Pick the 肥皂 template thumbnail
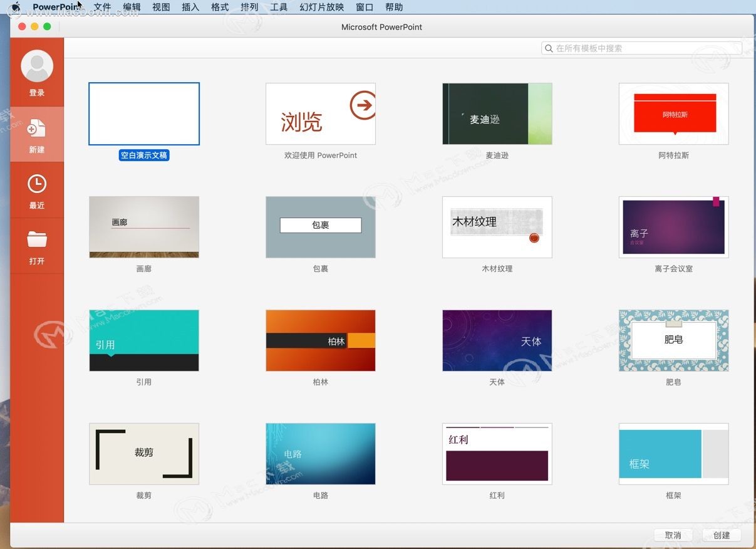 click(x=674, y=340)
